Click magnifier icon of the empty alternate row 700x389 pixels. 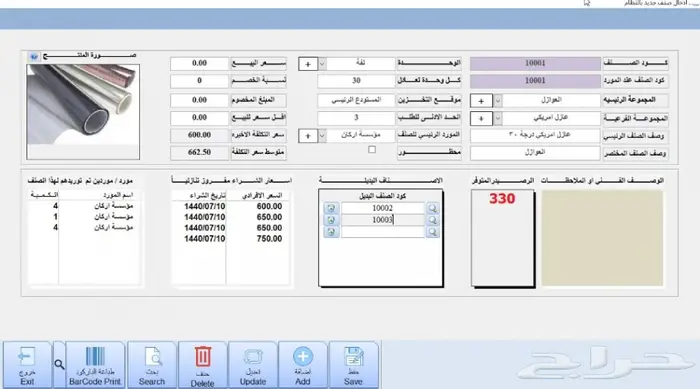(432, 232)
